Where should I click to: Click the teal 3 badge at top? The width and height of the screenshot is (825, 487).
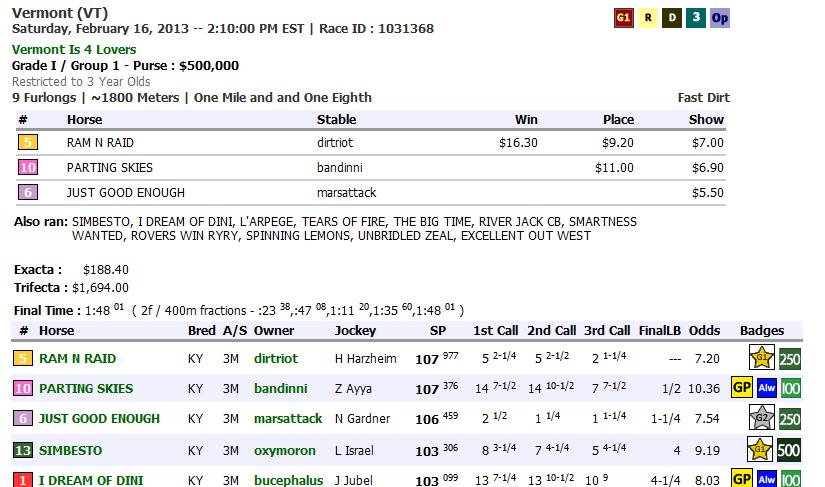695,18
